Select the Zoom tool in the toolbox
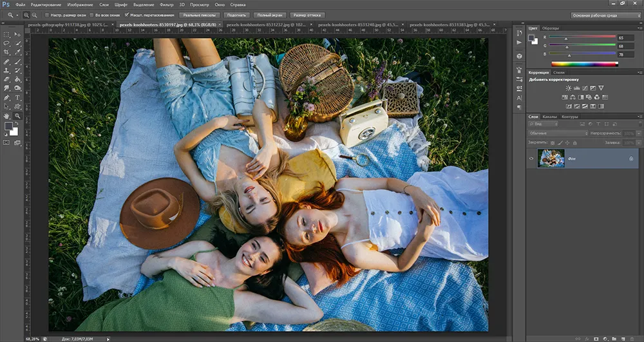This screenshot has height=342, width=644. coord(17,116)
